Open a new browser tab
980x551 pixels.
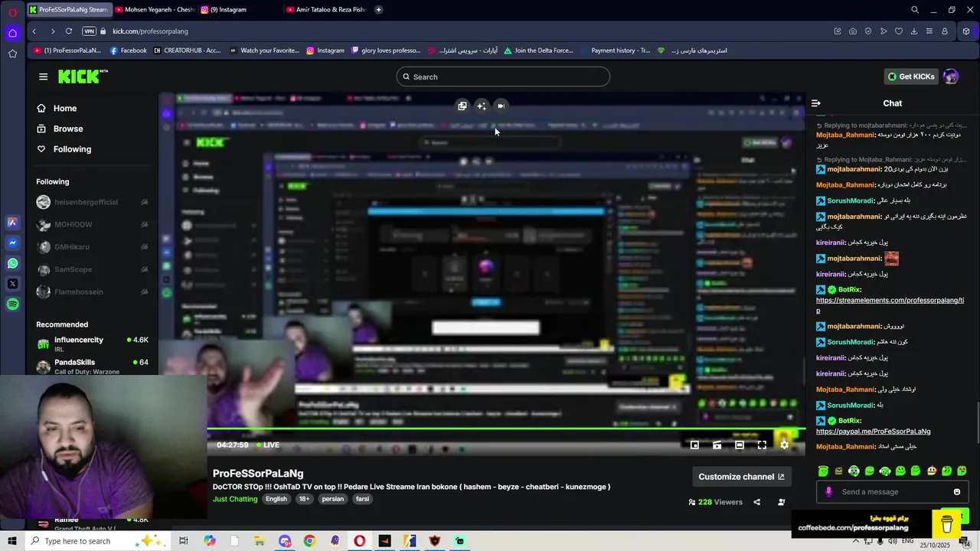point(378,10)
